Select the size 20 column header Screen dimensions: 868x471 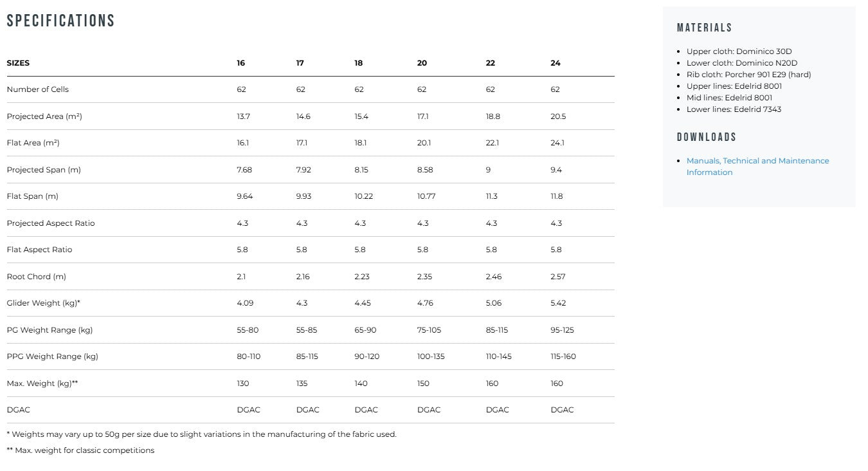(x=422, y=63)
